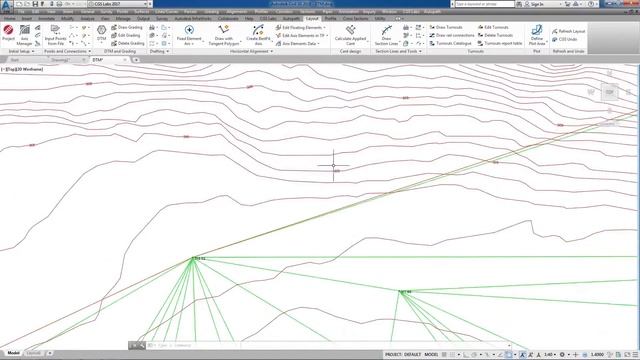The width and height of the screenshot is (640, 360).
Task: Click Calculate Applied Cant tool
Action: [x=350, y=35]
